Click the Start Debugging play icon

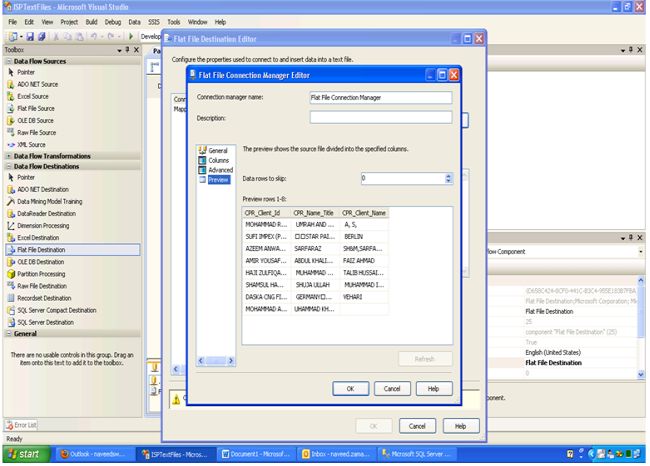pos(131,36)
